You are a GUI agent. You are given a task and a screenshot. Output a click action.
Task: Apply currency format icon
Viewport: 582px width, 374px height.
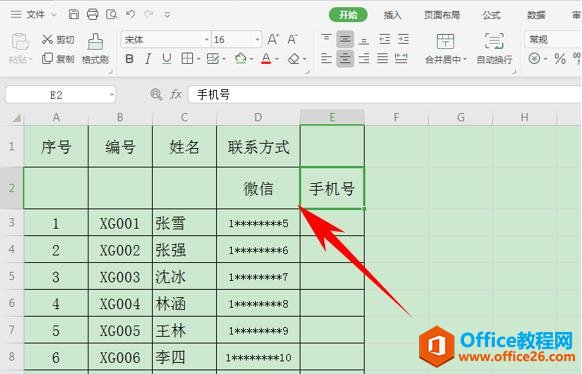pos(534,58)
